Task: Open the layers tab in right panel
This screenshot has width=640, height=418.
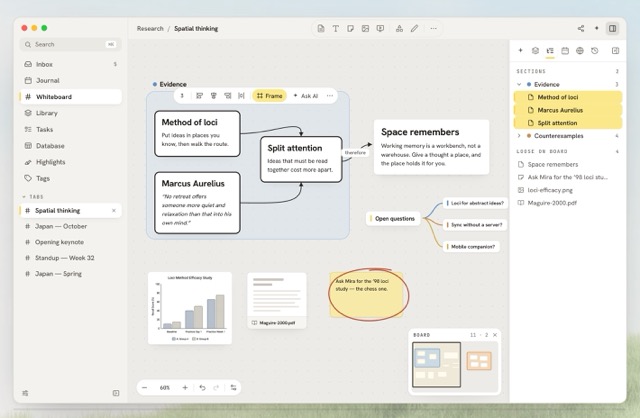Action: coord(535,51)
